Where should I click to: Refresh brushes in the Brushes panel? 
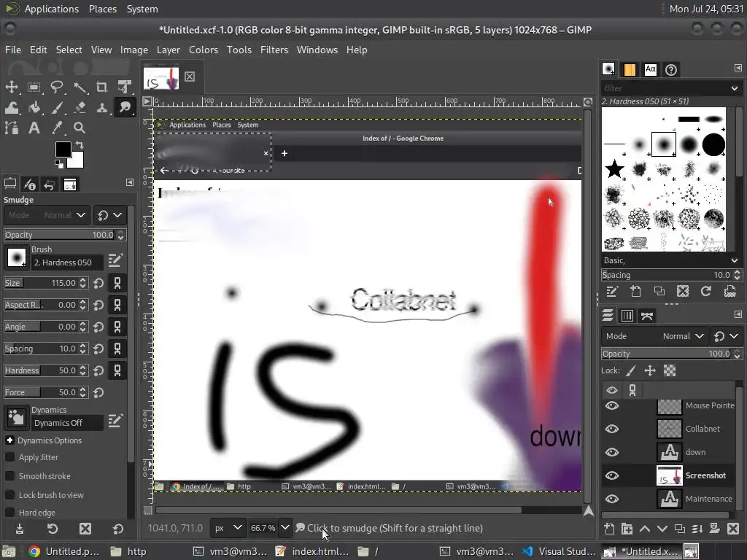point(706,291)
